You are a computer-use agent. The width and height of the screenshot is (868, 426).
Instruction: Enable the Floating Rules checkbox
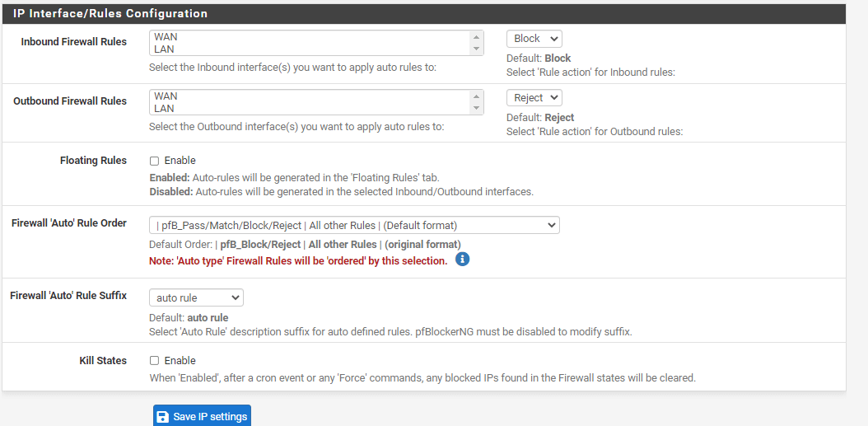(154, 161)
